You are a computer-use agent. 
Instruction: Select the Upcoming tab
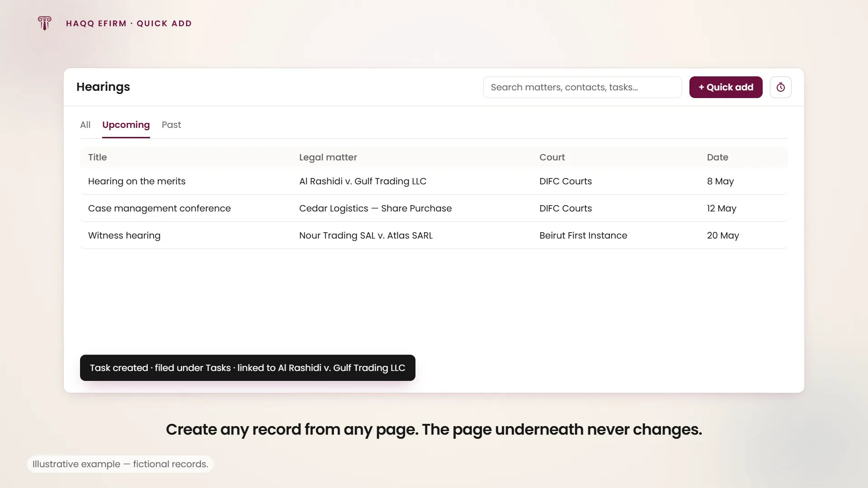pyautogui.click(x=126, y=125)
